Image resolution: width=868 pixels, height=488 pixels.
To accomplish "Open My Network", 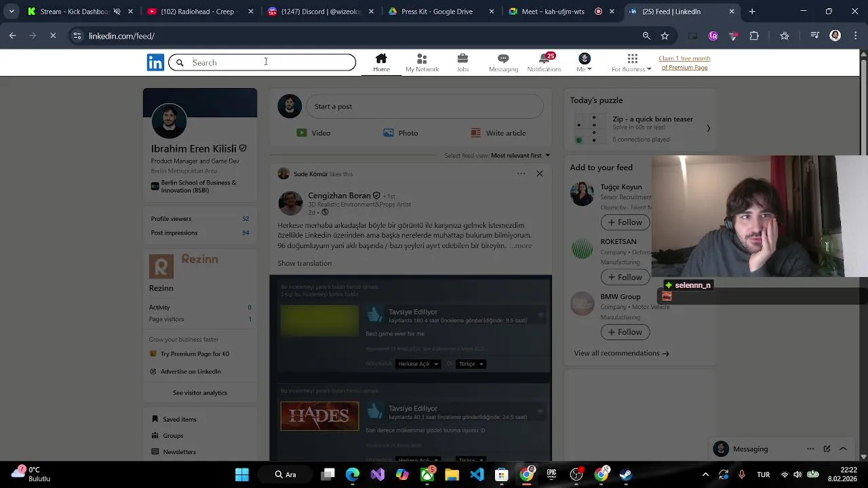I will (x=422, y=62).
